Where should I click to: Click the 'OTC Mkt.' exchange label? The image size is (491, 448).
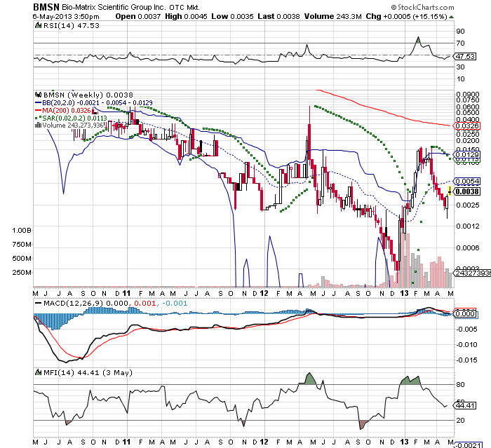(x=184, y=7)
